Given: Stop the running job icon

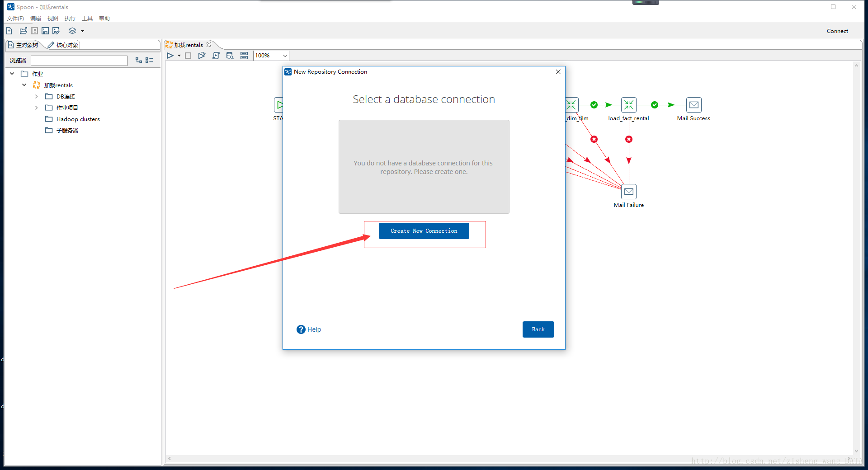Looking at the screenshot, I should pos(189,56).
